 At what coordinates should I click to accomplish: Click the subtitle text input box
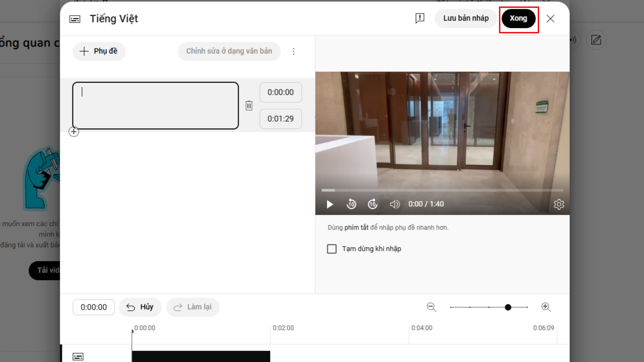tap(155, 105)
